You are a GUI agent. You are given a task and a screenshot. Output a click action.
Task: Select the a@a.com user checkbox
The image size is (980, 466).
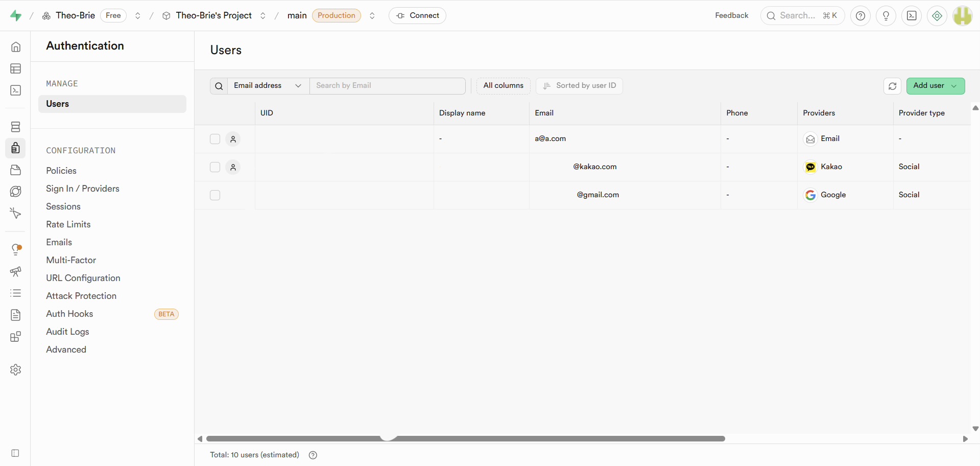[x=215, y=139]
